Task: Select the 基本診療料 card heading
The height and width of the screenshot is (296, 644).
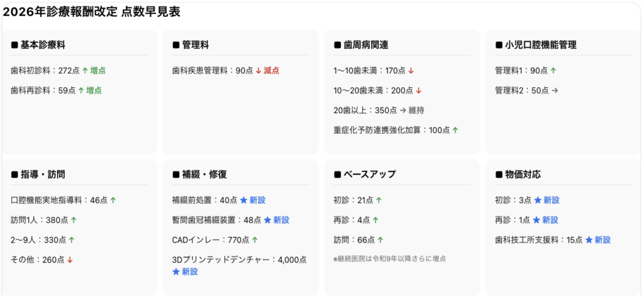Action: point(43,45)
